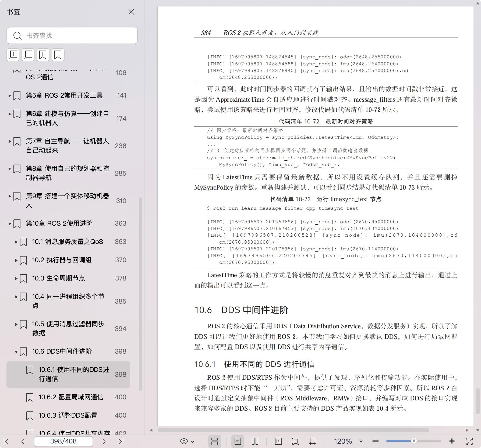Fit page to width icon
The image size is (481, 448).
point(313,441)
